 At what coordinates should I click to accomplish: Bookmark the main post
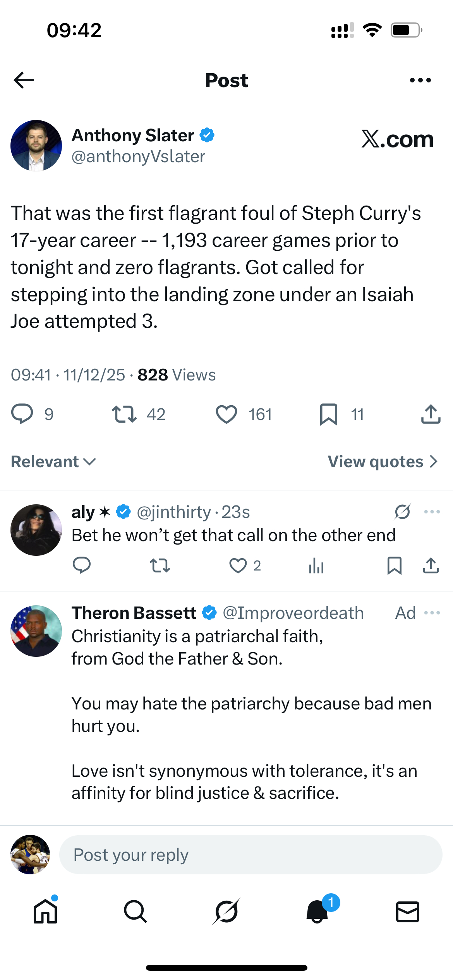click(329, 414)
